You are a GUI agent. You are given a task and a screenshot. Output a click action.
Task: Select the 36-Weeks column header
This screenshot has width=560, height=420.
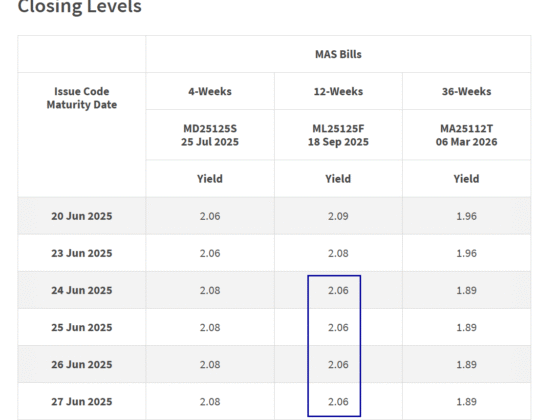pyautogui.click(x=466, y=91)
